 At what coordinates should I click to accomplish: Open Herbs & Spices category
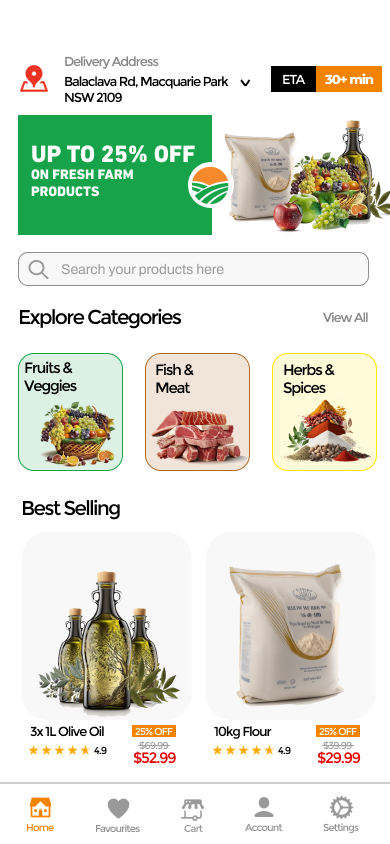[x=324, y=412]
